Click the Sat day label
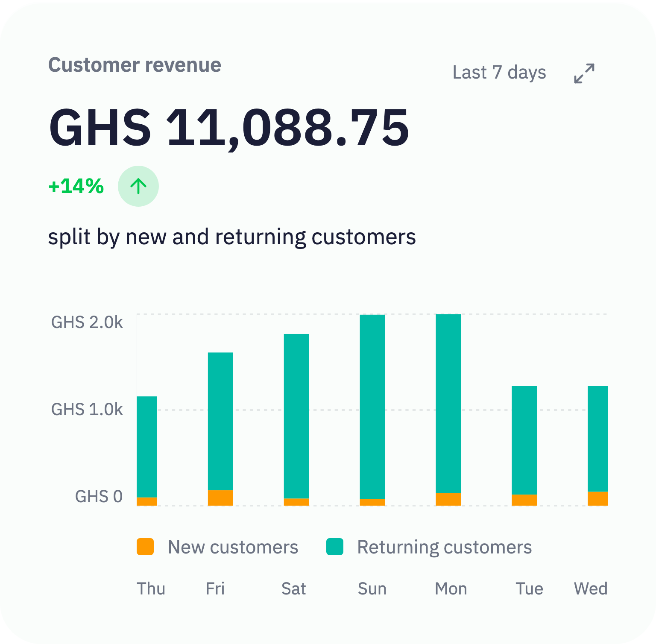The image size is (656, 644). [294, 588]
